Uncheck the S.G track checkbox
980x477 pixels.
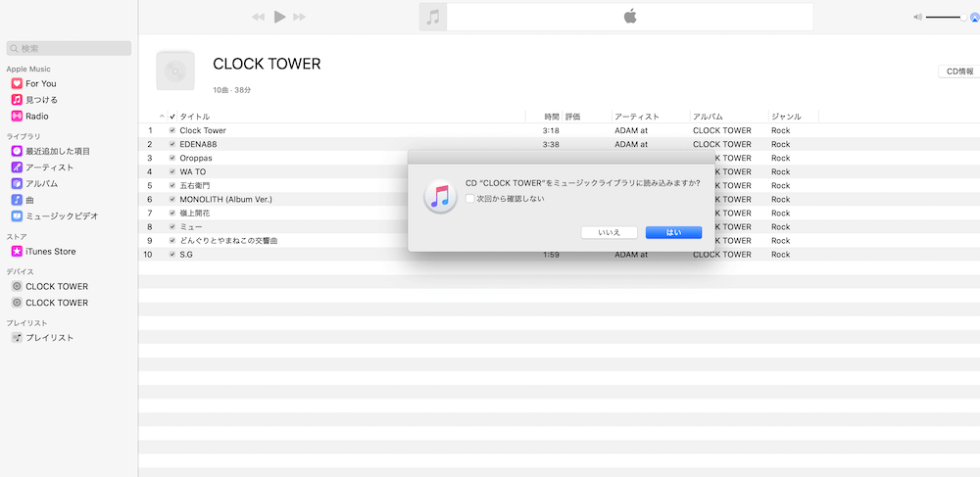point(172,254)
